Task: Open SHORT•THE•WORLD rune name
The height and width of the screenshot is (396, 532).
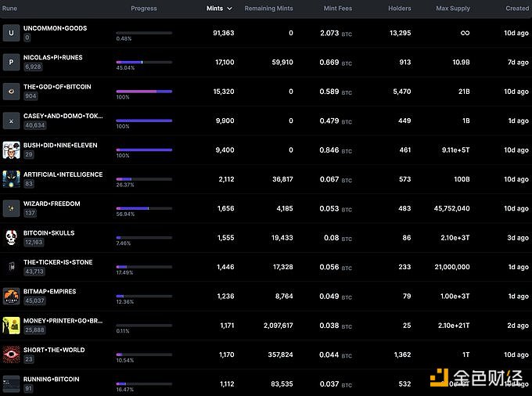Action: 54,350
